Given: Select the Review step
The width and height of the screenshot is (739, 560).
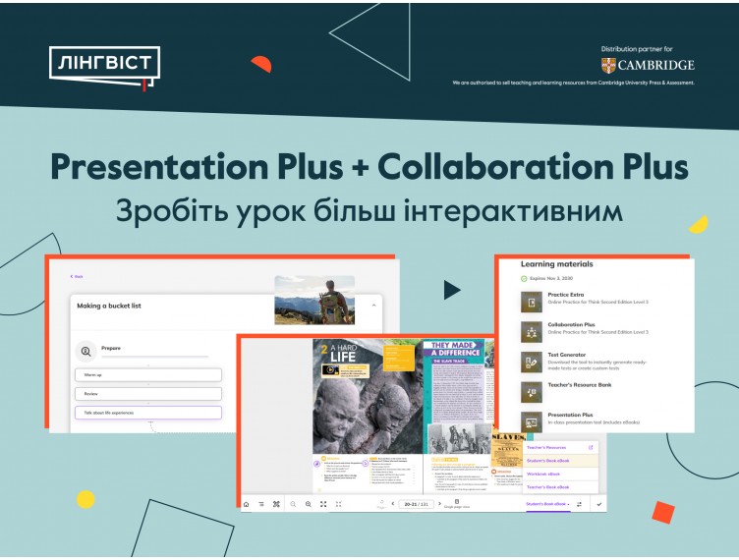Looking at the screenshot, I should [148, 394].
